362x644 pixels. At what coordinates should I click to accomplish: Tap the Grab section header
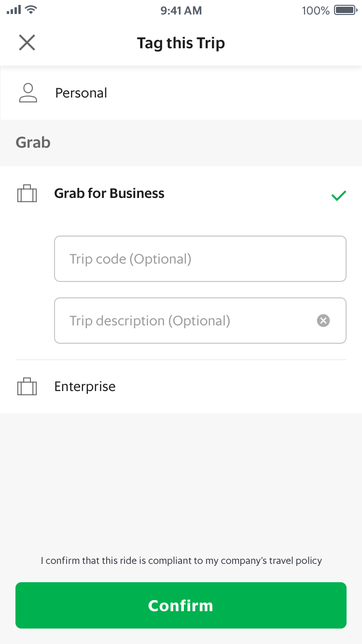(x=33, y=143)
